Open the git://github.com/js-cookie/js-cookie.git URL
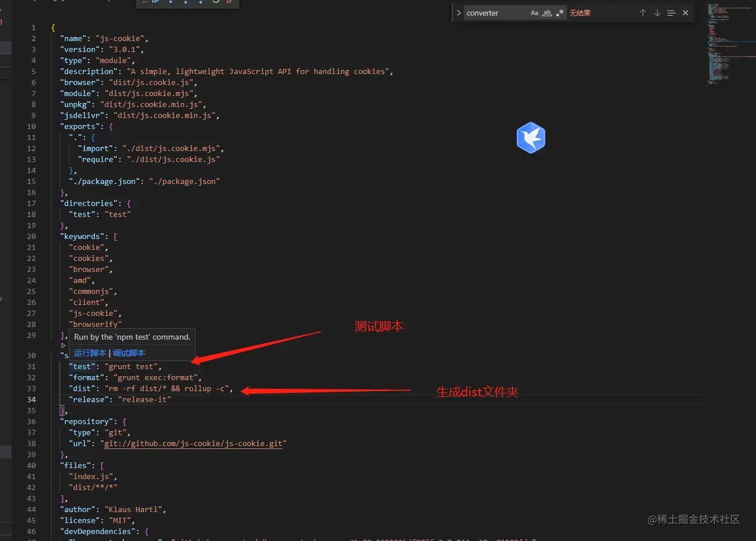 point(194,444)
